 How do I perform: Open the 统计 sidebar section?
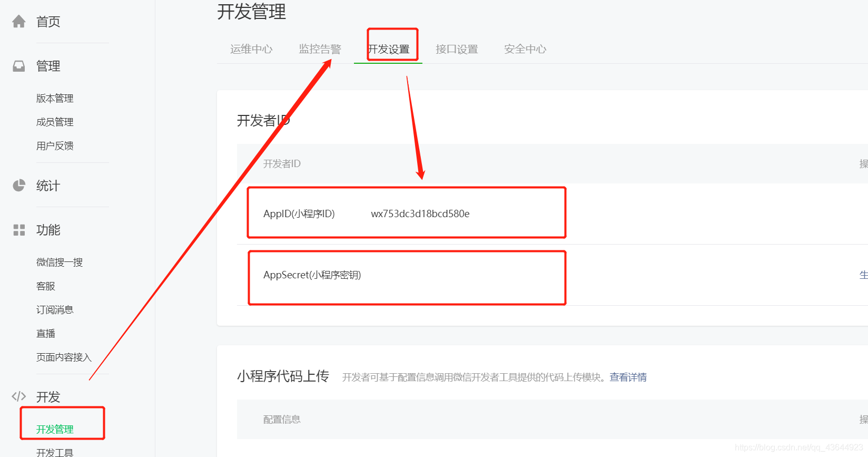[x=48, y=186]
